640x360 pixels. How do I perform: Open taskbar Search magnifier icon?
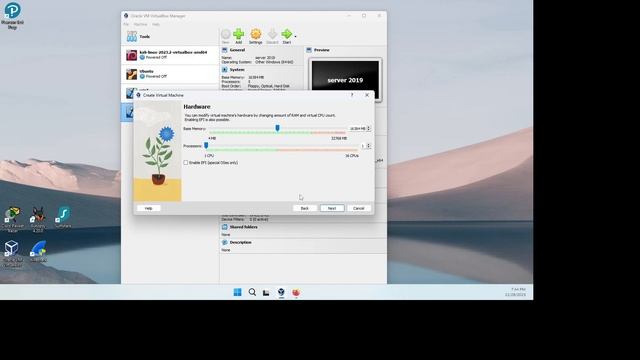pos(252,292)
